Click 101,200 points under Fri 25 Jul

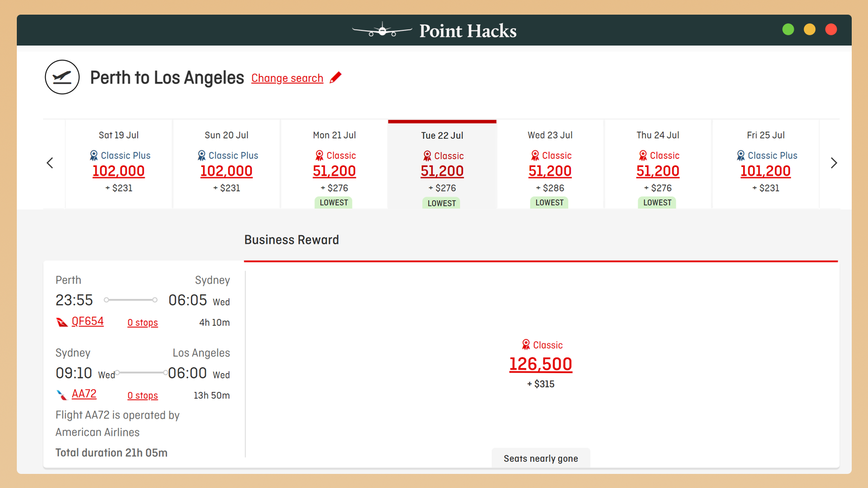[765, 171]
